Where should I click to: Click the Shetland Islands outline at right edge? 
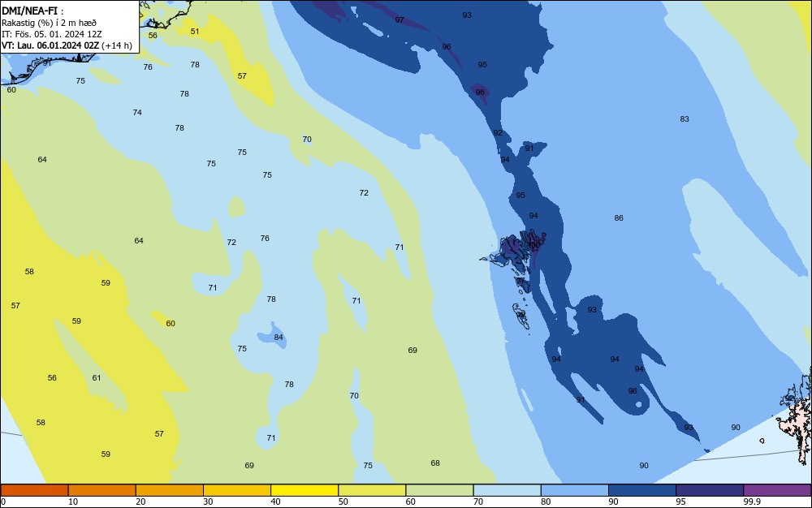click(796, 416)
